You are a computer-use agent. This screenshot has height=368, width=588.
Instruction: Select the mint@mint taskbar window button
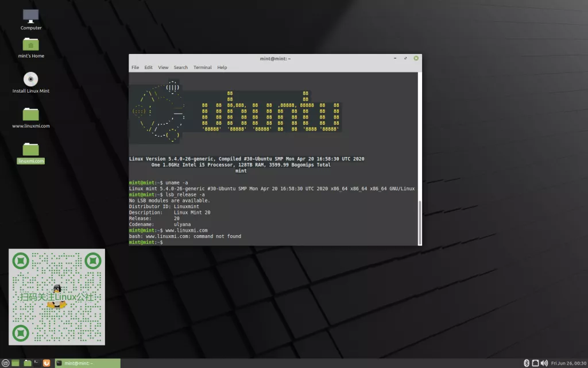pos(88,363)
